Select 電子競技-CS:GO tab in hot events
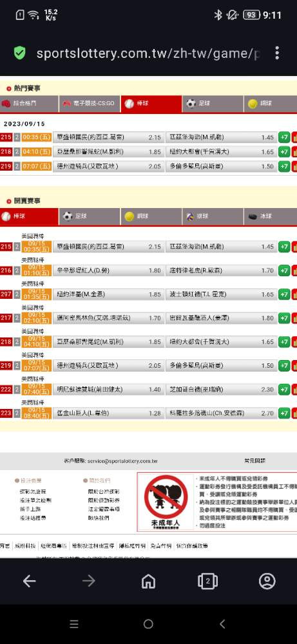Screen dimensions: 297x644 (90, 104)
